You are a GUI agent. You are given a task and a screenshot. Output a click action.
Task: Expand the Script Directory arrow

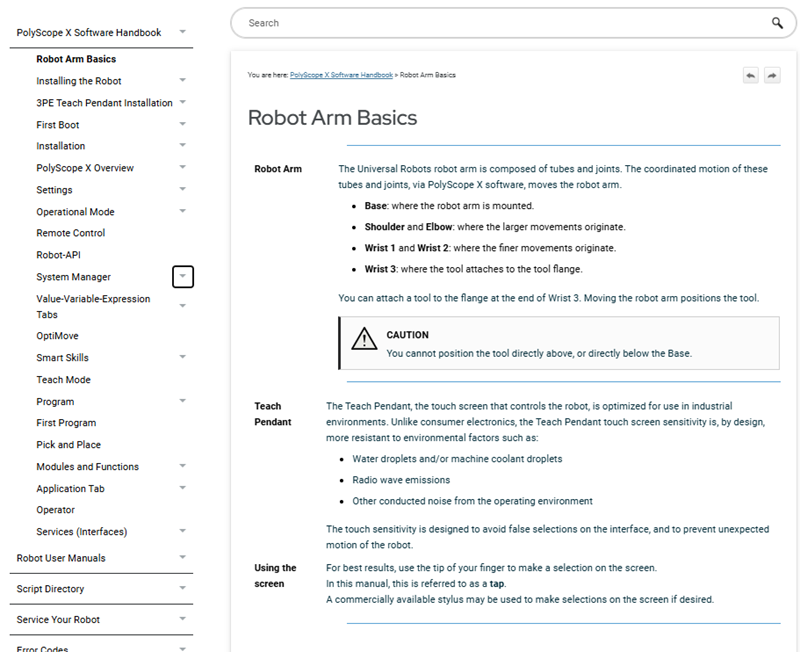tap(182, 588)
